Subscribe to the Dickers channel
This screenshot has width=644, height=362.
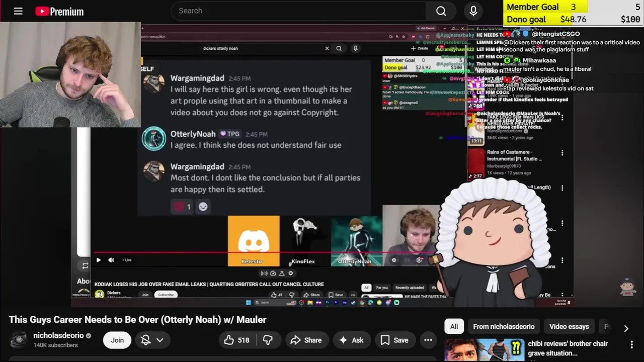[x=166, y=295]
